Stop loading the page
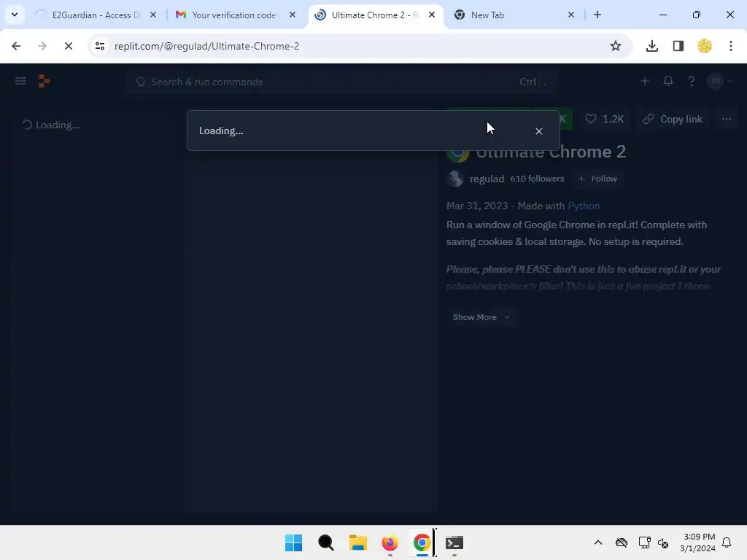This screenshot has width=747, height=560. point(68,46)
